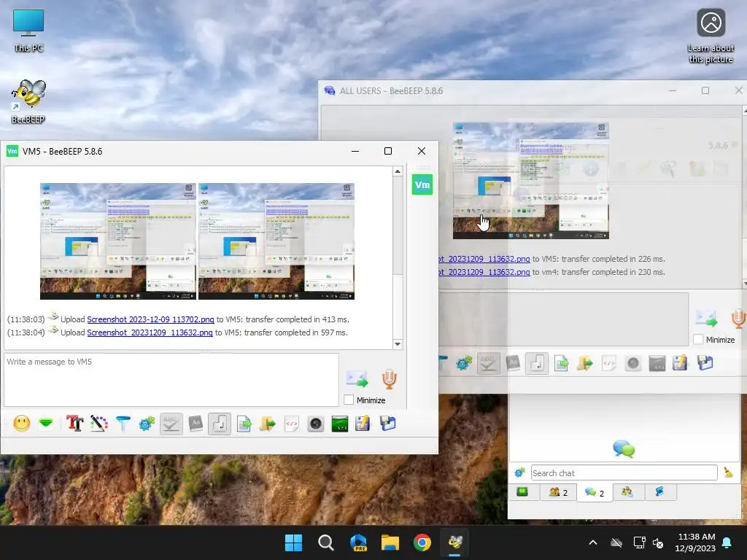
Task: Click the blue floppy disks icon in VM5 toolbar
Action: coord(387,424)
